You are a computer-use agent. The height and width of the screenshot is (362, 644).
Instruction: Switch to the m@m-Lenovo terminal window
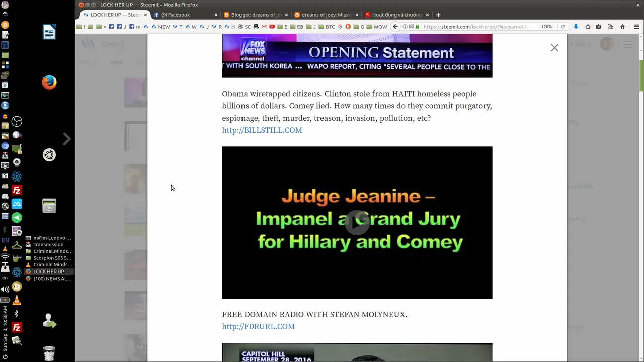click(x=48, y=238)
